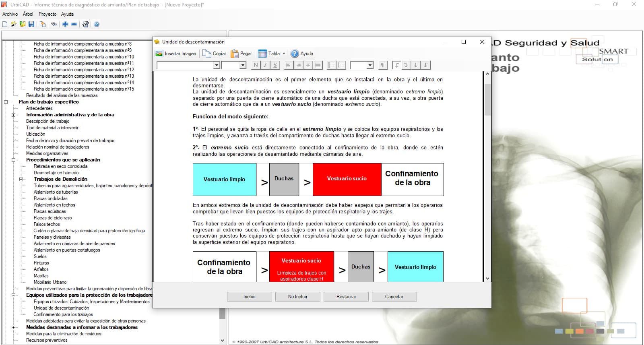Toggle italic I formatting

tap(265, 65)
